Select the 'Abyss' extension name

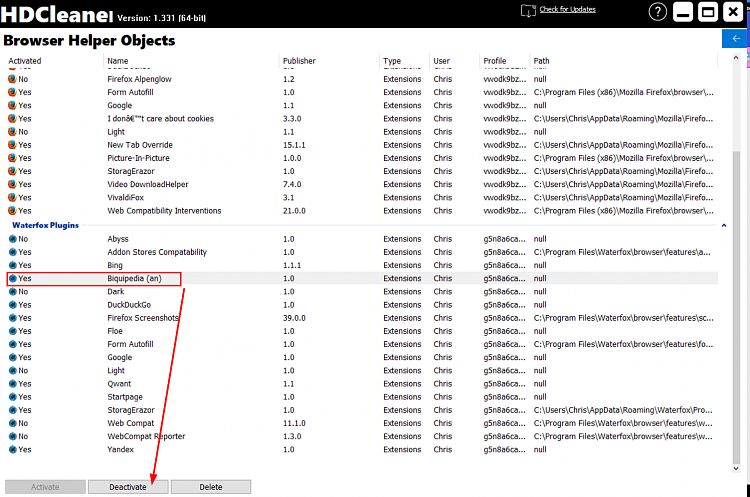click(118, 239)
